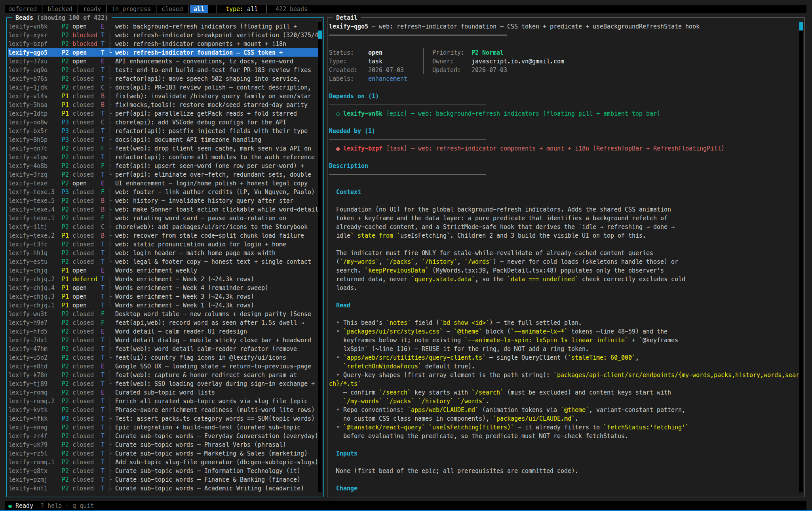Click the Description section header

(348, 166)
